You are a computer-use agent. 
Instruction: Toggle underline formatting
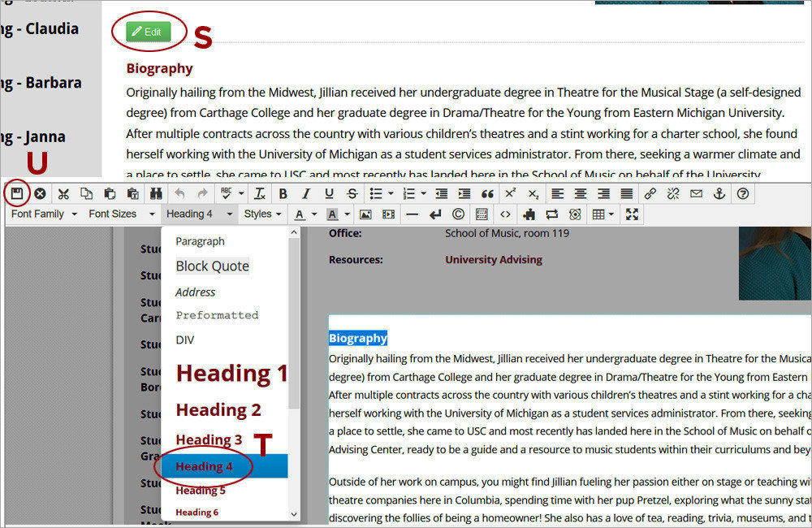tap(329, 194)
